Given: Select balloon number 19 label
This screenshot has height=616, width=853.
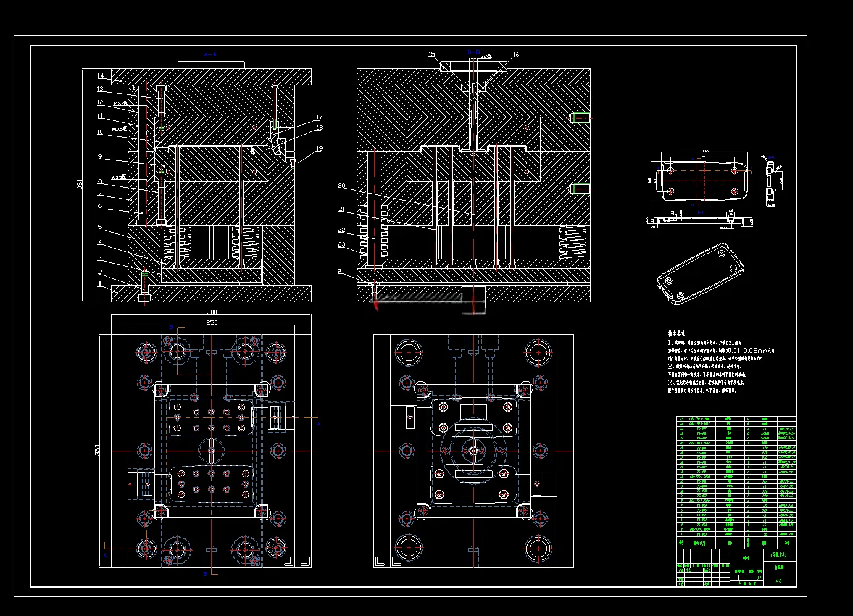Looking at the screenshot, I should 319,149.
